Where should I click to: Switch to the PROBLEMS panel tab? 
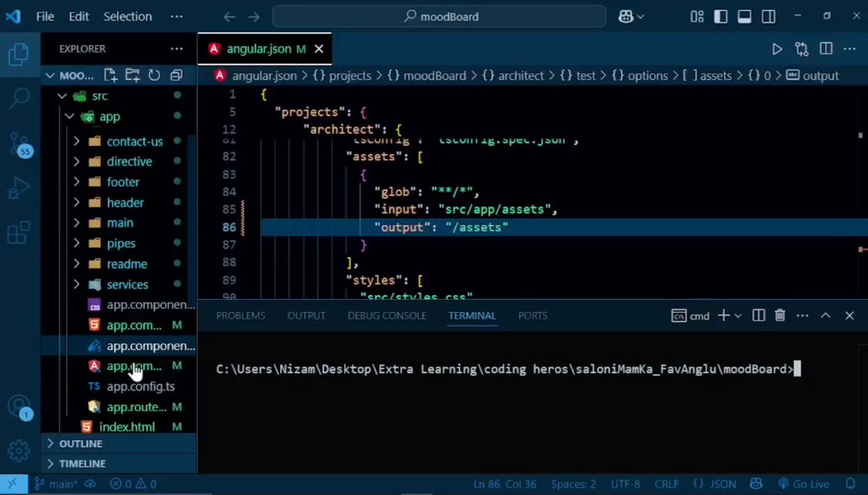(x=241, y=316)
